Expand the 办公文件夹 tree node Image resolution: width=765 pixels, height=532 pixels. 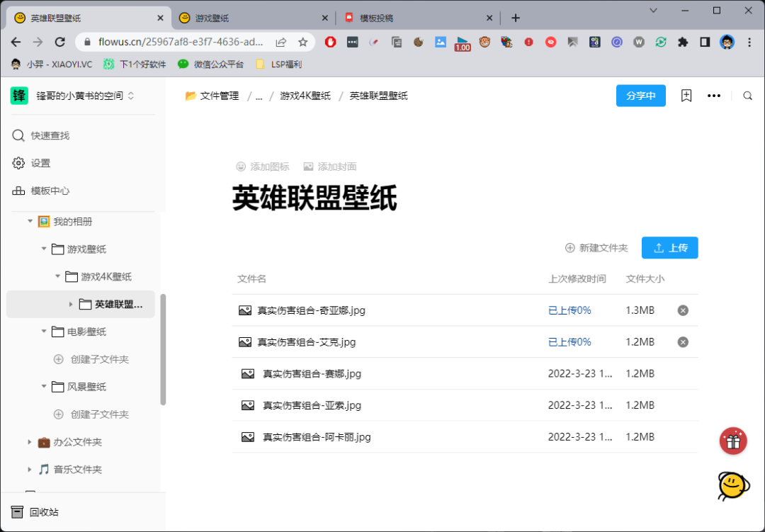pyautogui.click(x=30, y=442)
